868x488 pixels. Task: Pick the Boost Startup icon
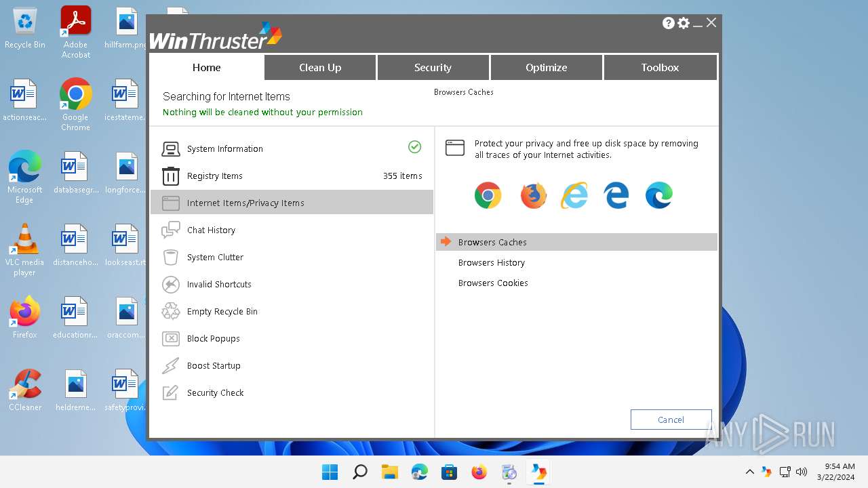171,366
